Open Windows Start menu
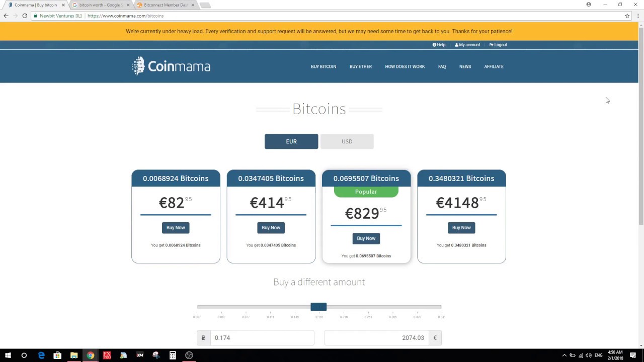Screen dimensions: 644x362 pyautogui.click(x=8, y=355)
